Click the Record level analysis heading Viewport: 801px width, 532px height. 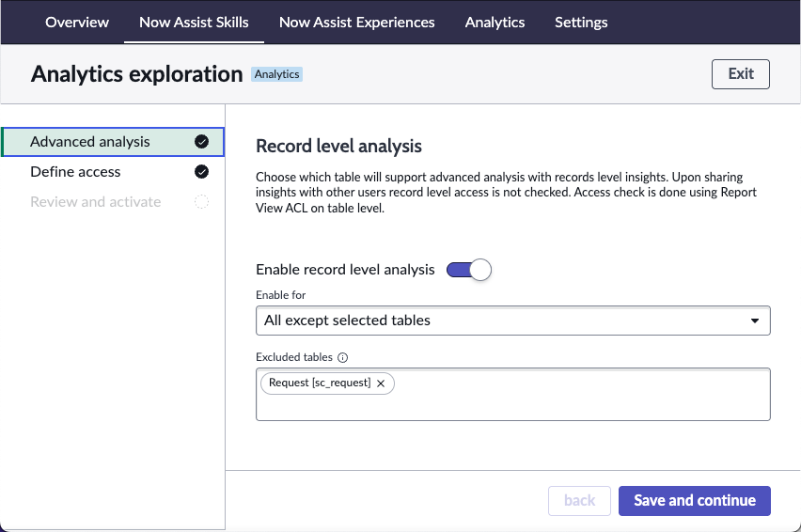[x=338, y=146]
